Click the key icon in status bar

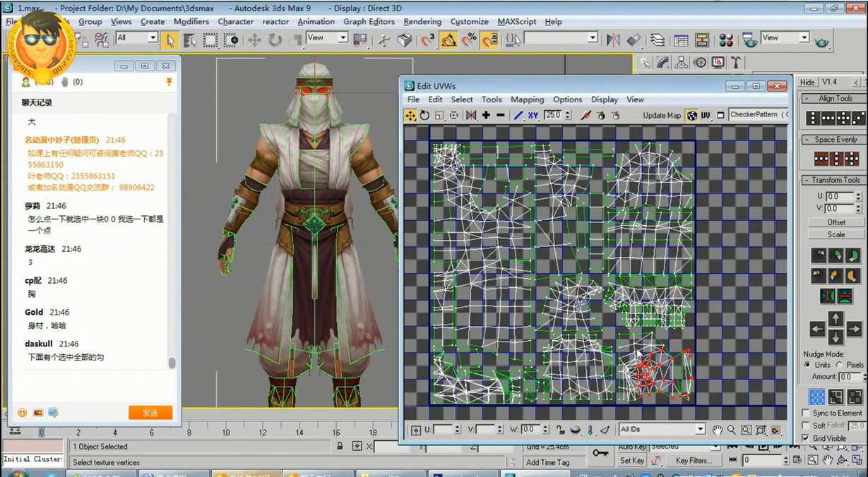601,453
